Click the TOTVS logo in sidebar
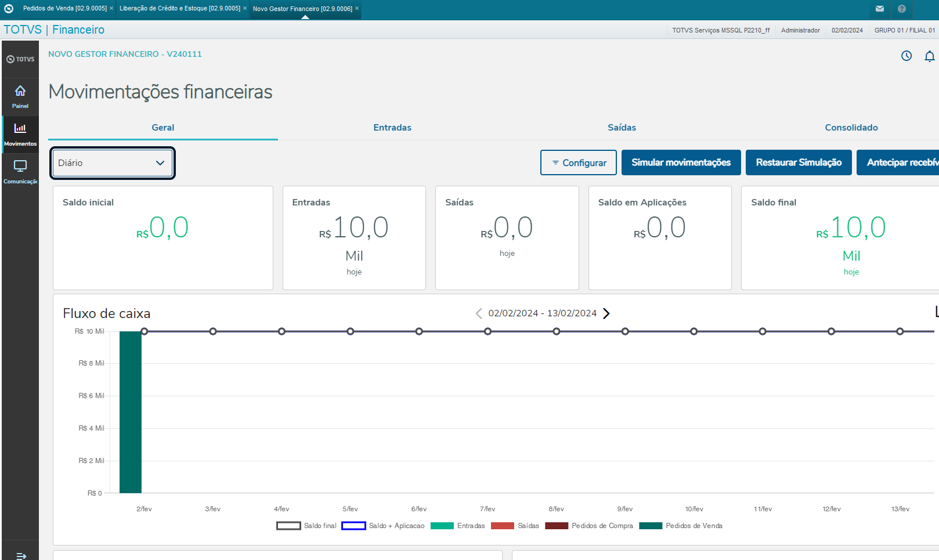 pos(20,59)
